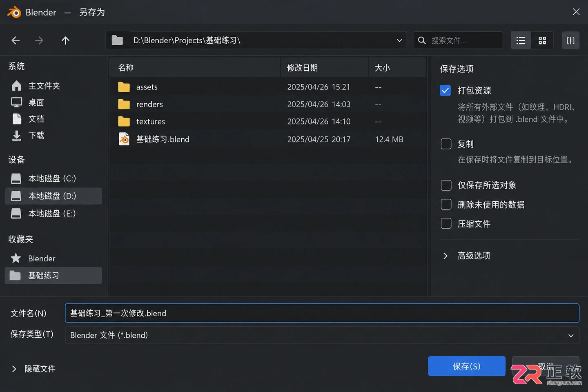This screenshot has height=392, width=588.
Task: Select 本地磁盘 (C:) drive
Action: [53, 178]
